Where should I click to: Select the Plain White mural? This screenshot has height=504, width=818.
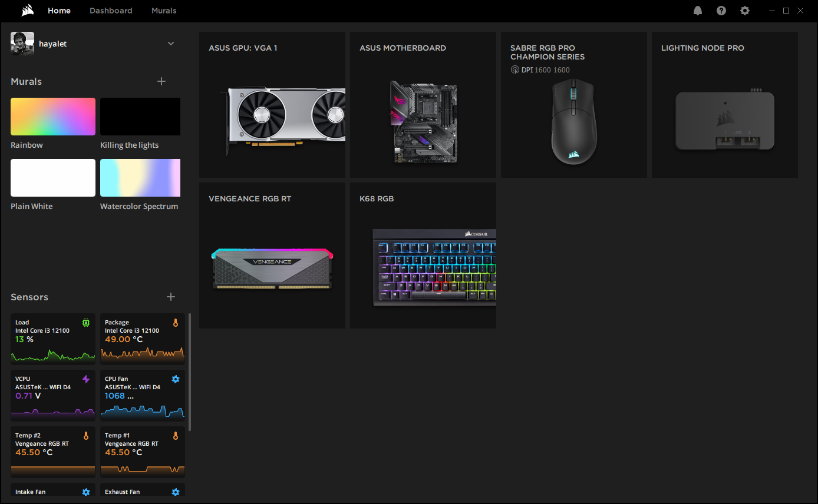53,178
